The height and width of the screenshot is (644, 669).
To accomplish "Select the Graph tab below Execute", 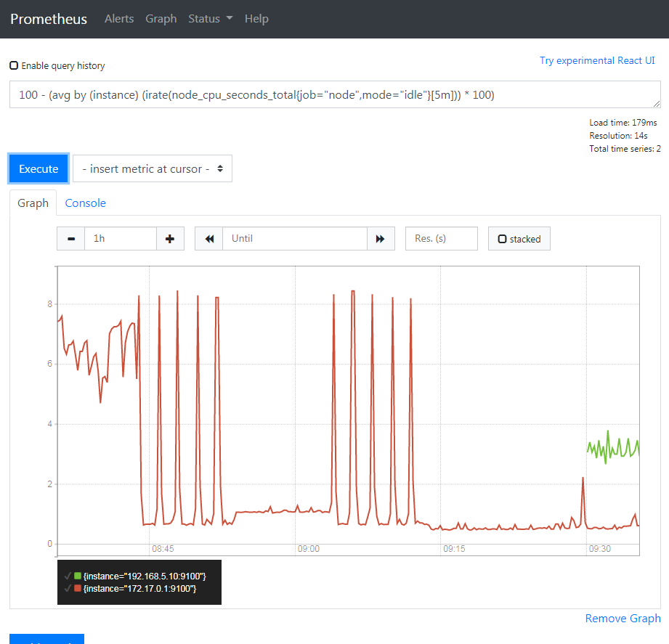I will pyautogui.click(x=33, y=203).
